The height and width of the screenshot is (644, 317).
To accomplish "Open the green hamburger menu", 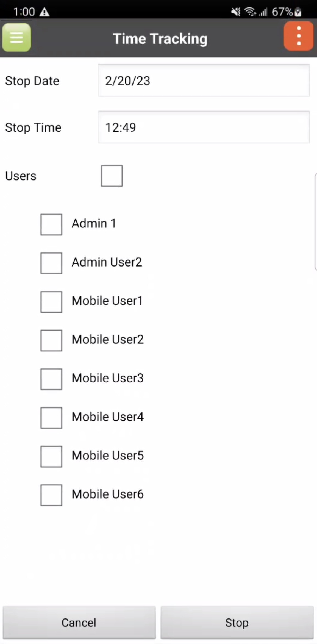I will tap(16, 37).
